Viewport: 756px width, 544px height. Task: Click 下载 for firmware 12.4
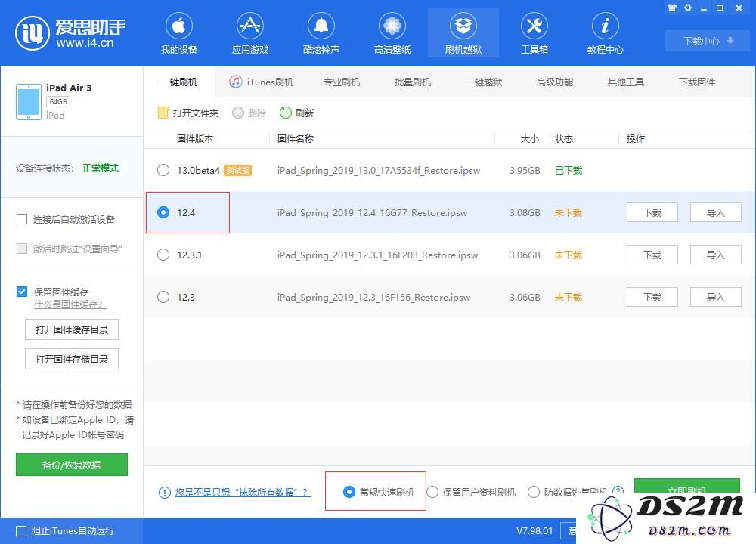click(652, 212)
